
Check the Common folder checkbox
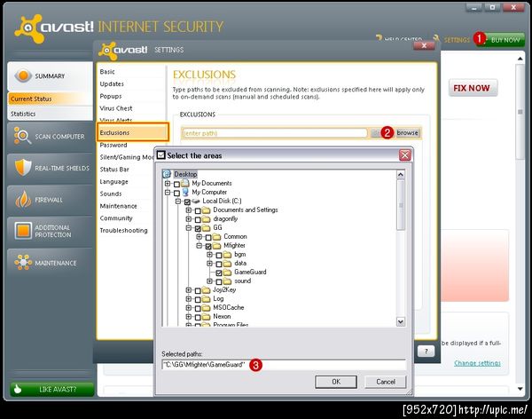click(x=208, y=237)
